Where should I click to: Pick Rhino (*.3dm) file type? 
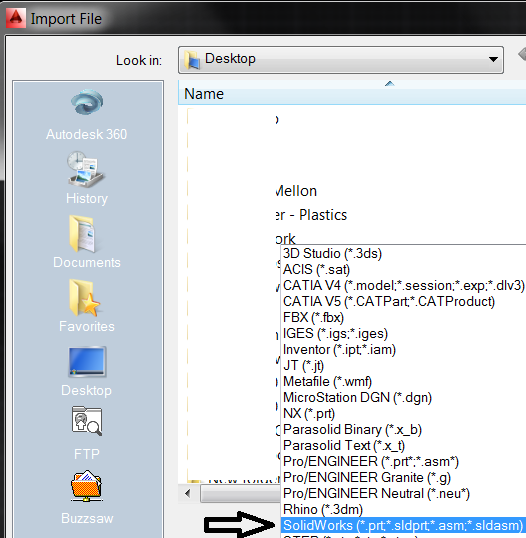(x=404, y=510)
